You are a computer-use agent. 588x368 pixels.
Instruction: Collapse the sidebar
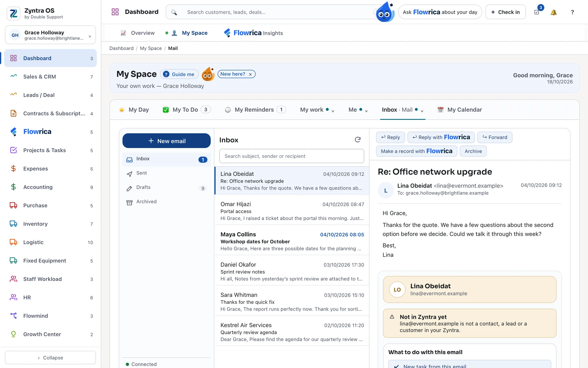tap(50, 357)
